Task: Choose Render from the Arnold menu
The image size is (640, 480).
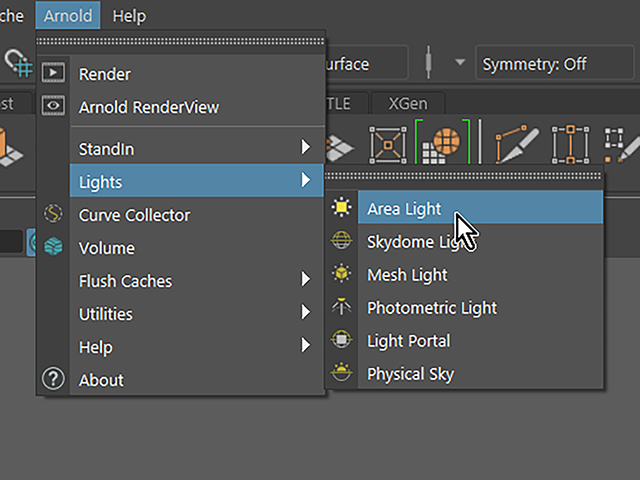Action: point(197,74)
